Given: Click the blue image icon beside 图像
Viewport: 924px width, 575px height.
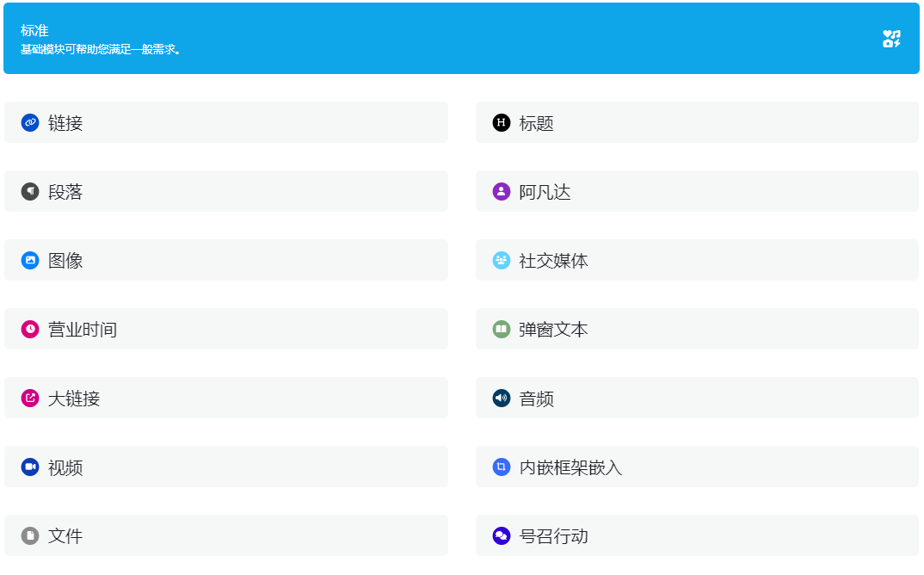Looking at the screenshot, I should (30, 261).
